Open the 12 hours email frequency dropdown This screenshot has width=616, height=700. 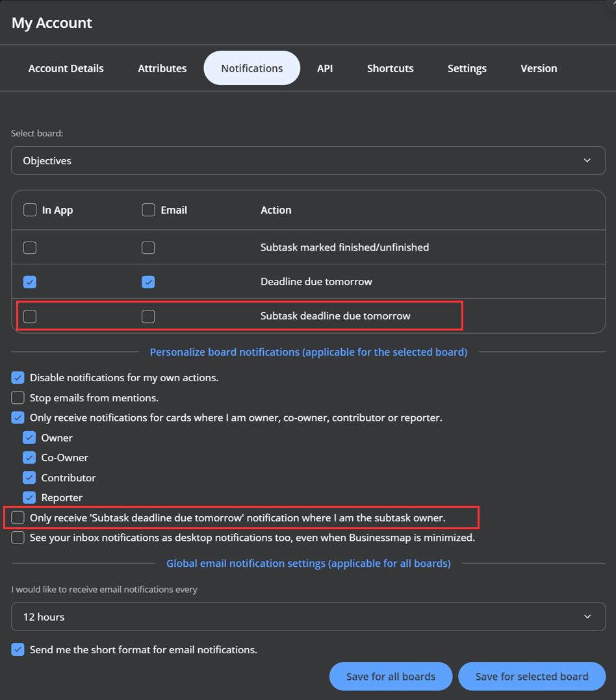tap(308, 616)
